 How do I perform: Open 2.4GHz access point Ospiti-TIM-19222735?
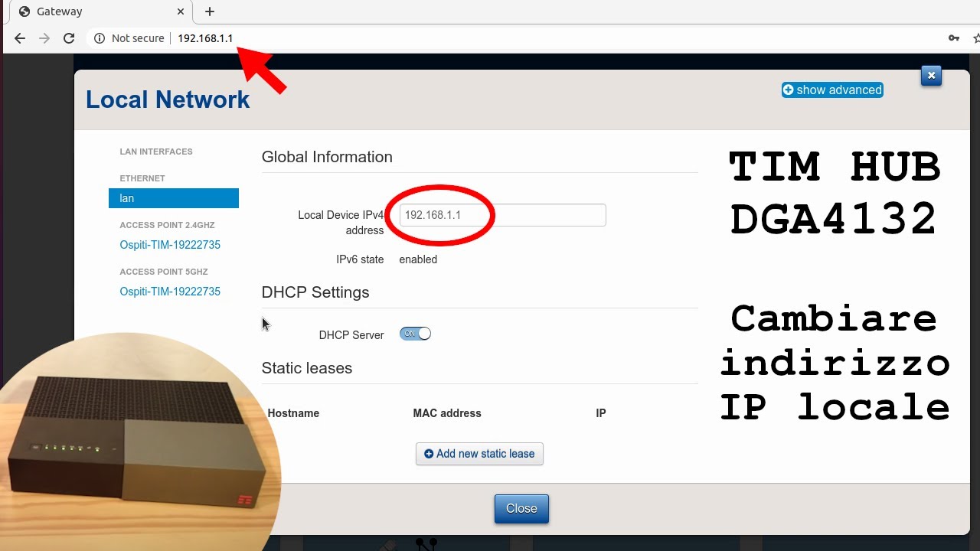(170, 245)
